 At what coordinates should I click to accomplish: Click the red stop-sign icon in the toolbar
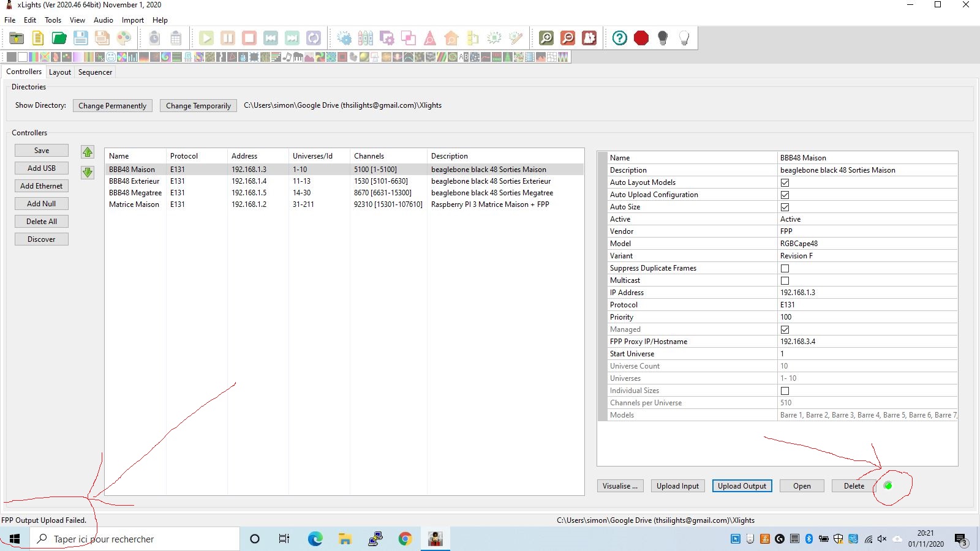point(641,37)
